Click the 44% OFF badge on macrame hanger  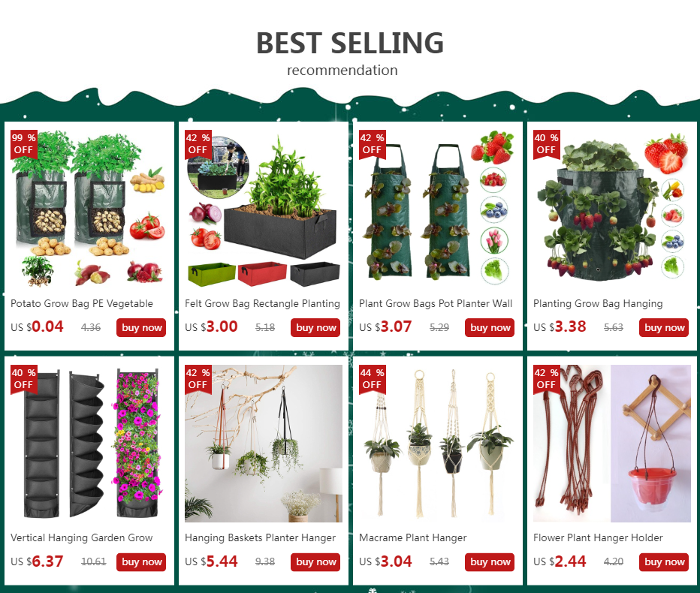pos(373,379)
